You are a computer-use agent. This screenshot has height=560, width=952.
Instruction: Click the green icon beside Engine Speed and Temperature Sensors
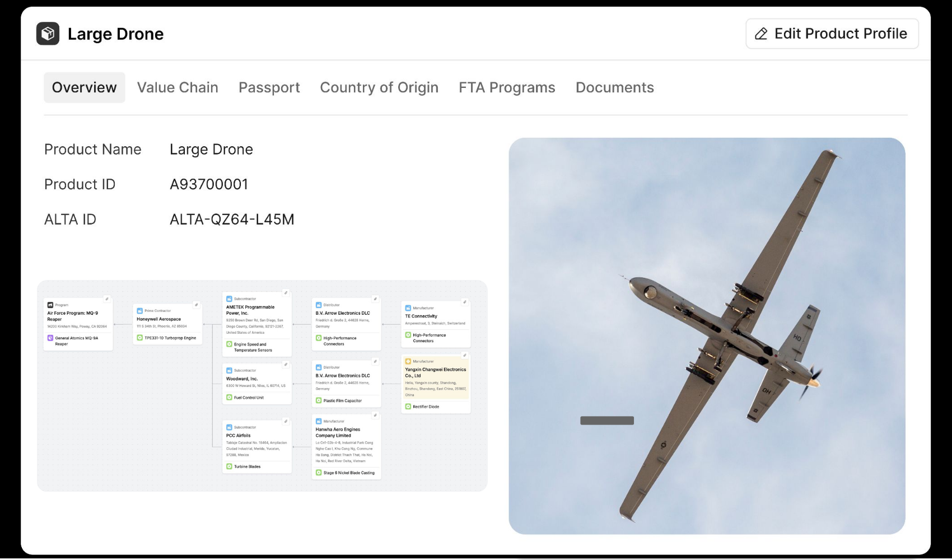pyautogui.click(x=229, y=344)
